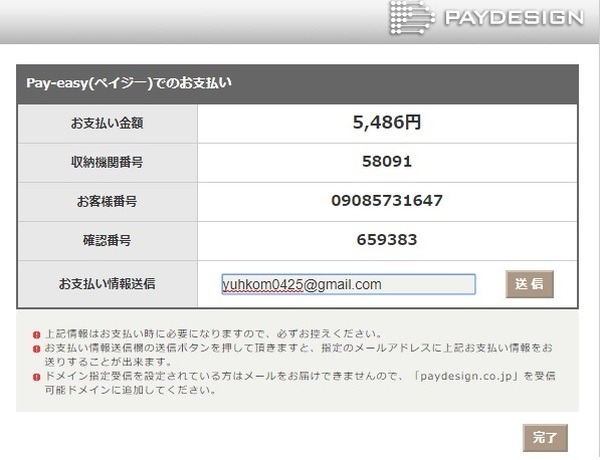Click the 確認番号 row label
Screen dimensions: 600x460
click(107, 240)
